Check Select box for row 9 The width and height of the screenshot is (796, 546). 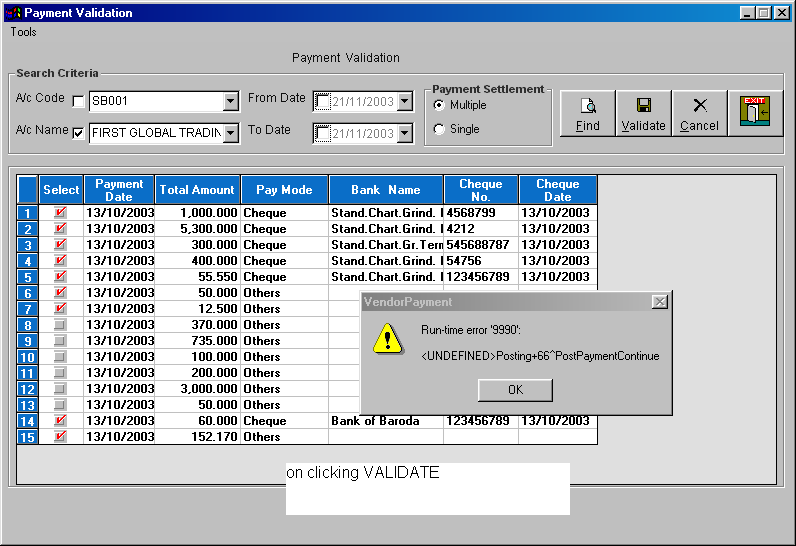point(60,340)
